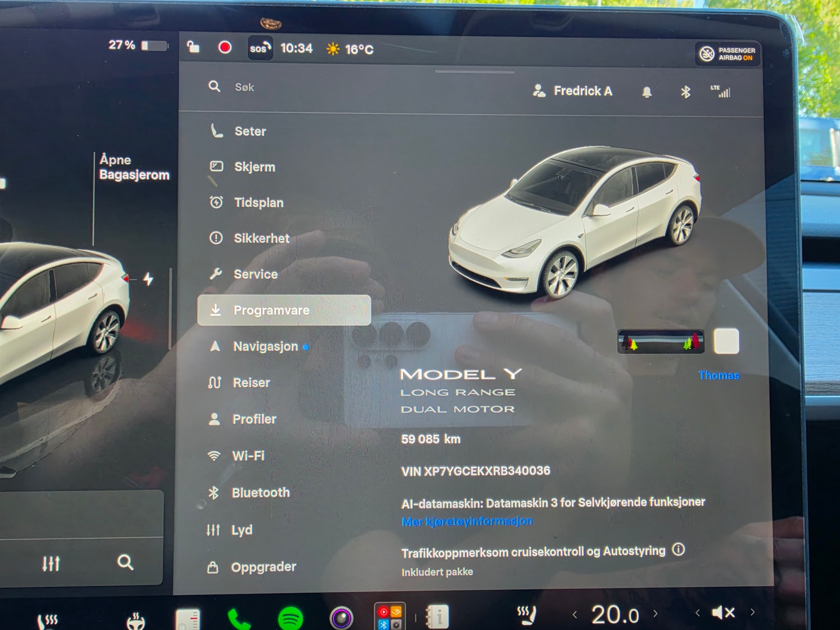Tap the Inkludert pakke text
Image resolution: width=840 pixels, height=630 pixels.
click(x=437, y=572)
